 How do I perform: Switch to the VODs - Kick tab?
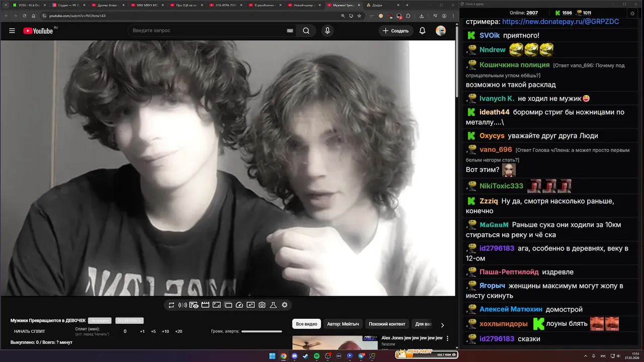click(x=28, y=5)
